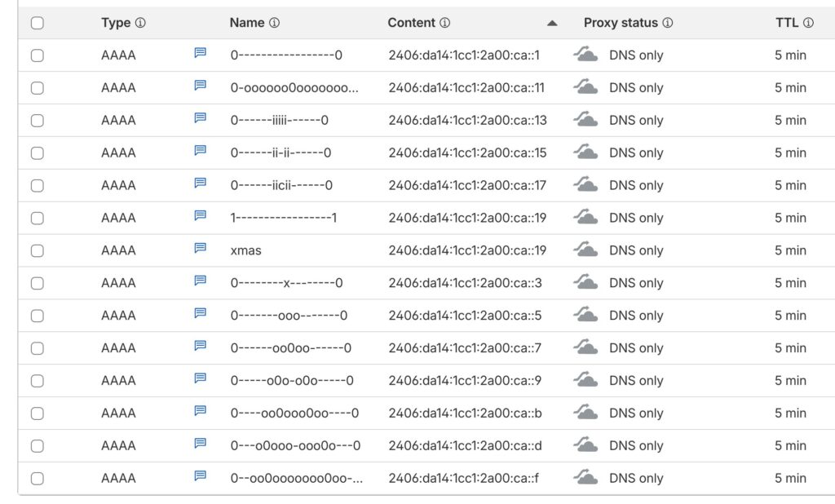Image resolution: width=835 pixels, height=504 pixels.
Task: Click the 5 min TTL of record ca::15
Action: click(790, 153)
